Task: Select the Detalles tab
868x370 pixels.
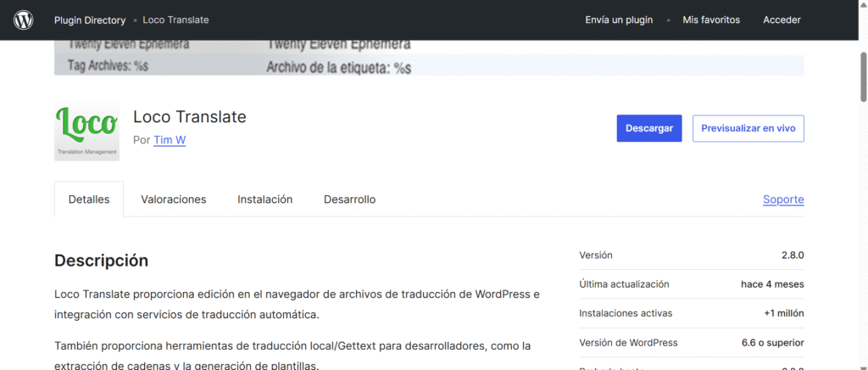Action: click(x=89, y=199)
